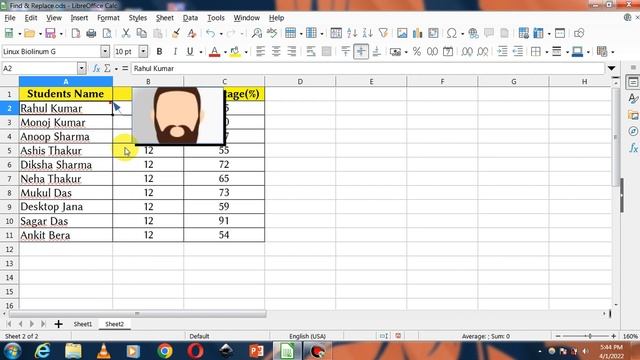Open Chrome from the taskbar

(165, 351)
